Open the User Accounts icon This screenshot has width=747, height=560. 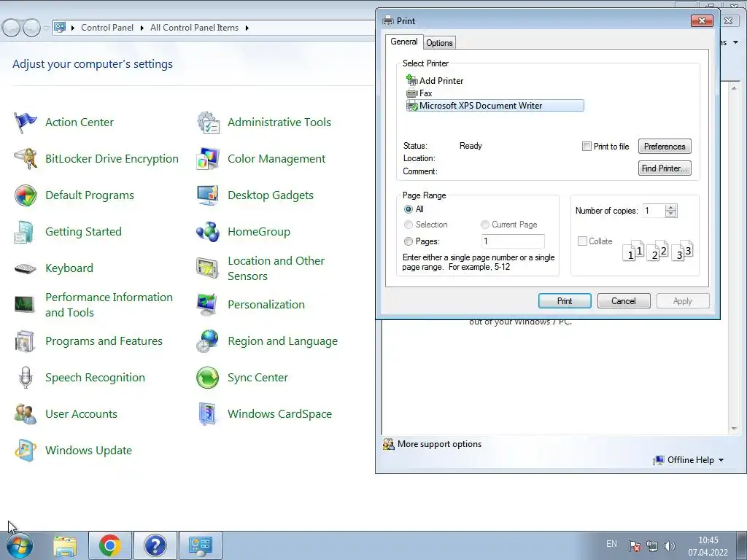(x=26, y=414)
